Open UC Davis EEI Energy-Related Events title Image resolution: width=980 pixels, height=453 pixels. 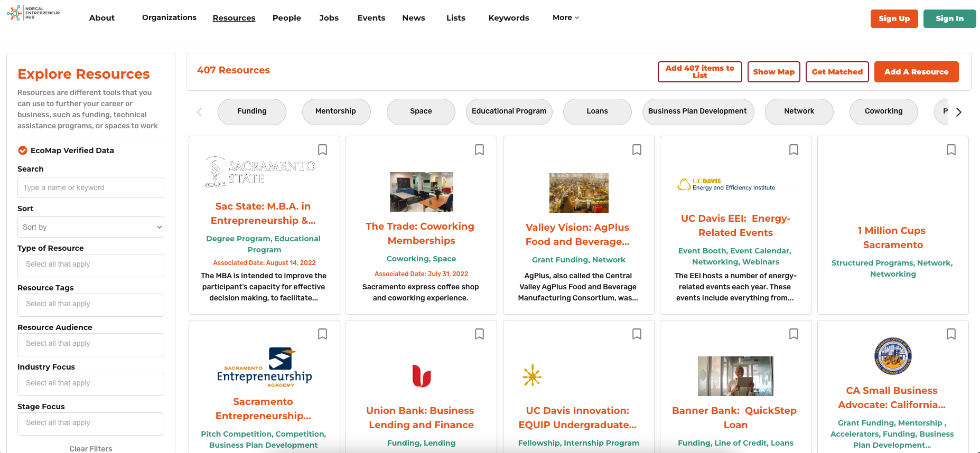click(x=735, y=225)
